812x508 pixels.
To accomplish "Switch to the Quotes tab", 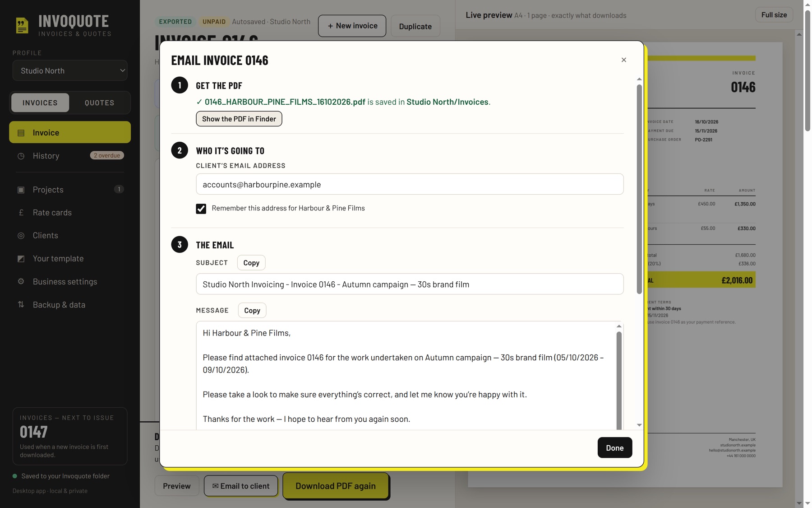I will [99, 103].
